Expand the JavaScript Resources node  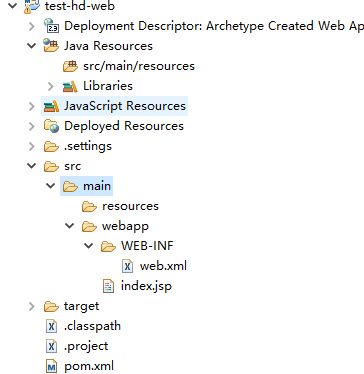point(32,106)
